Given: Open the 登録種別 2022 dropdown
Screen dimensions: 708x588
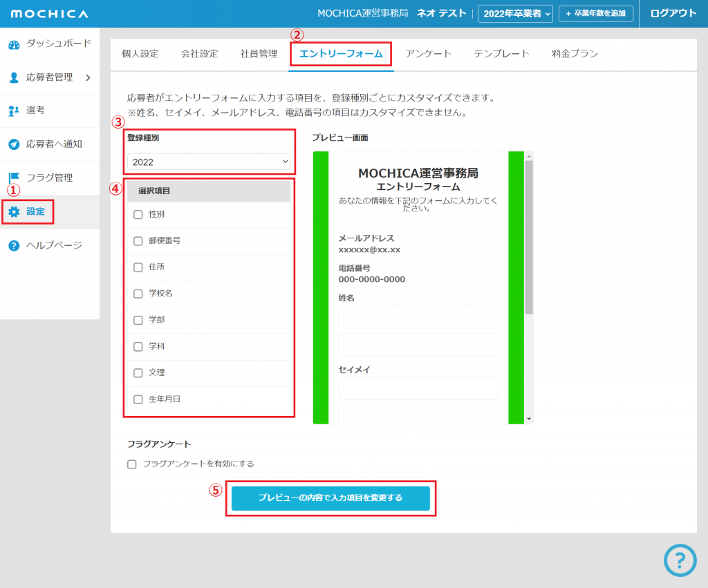Looking at the screenshot, I should (x=209, y=162).
